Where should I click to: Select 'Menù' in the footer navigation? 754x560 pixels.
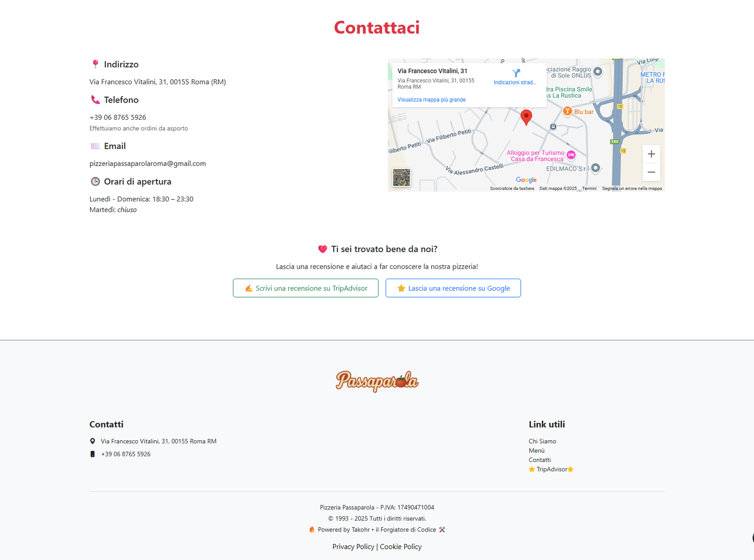(536, 450)
